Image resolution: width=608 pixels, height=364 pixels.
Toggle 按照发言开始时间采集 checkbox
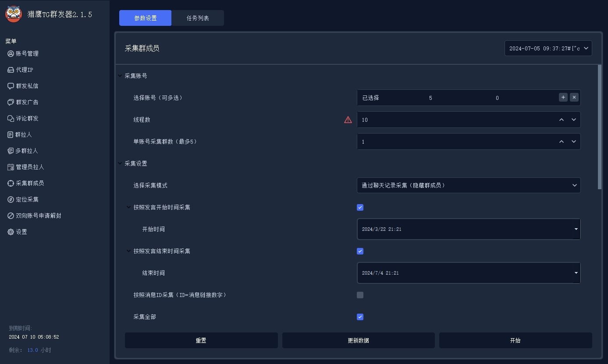coord(360,207)
